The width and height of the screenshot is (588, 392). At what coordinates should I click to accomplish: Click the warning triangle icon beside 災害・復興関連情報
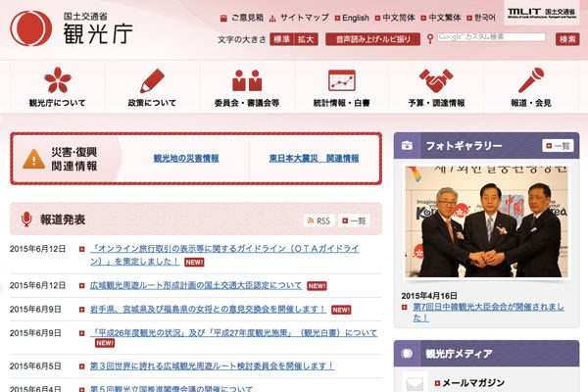point(33,159)
